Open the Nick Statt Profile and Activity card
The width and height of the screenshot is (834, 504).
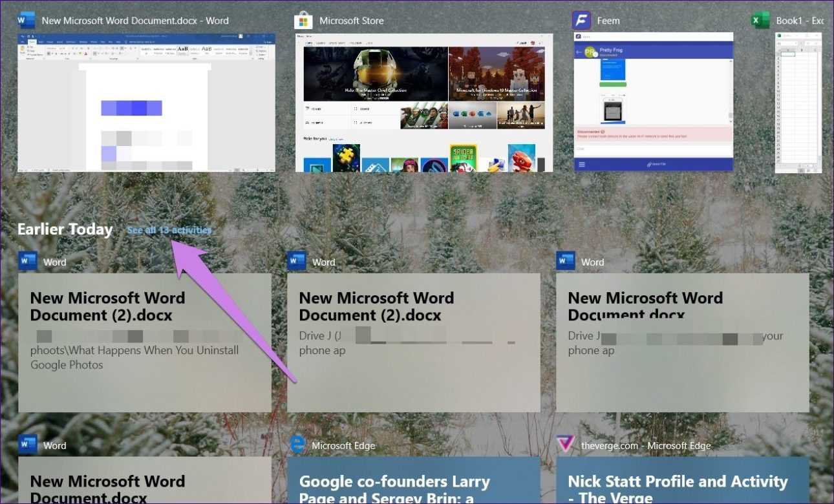pos(683,481)
